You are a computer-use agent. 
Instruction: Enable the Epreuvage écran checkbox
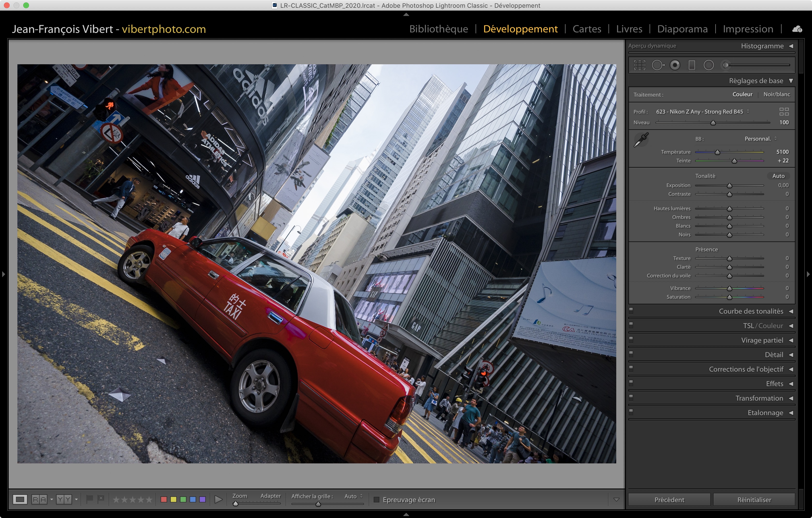pos(377,499)
